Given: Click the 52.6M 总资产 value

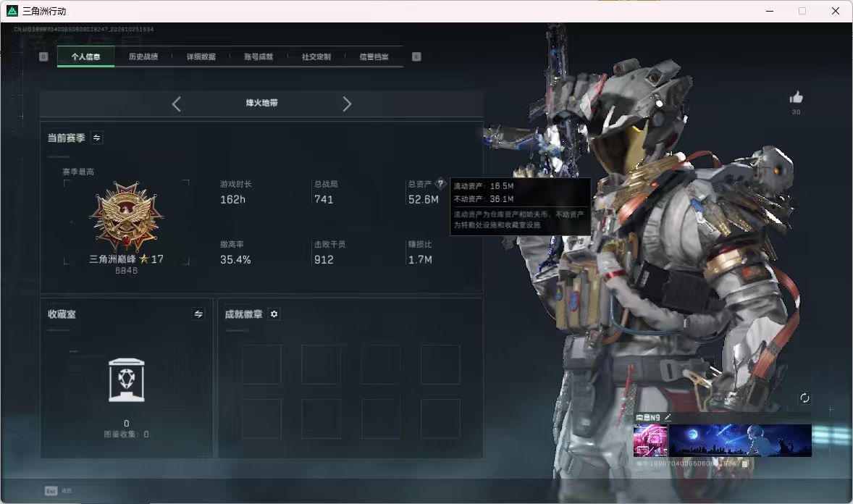Looking at the screenshot, I should click(x=423, y=200).
